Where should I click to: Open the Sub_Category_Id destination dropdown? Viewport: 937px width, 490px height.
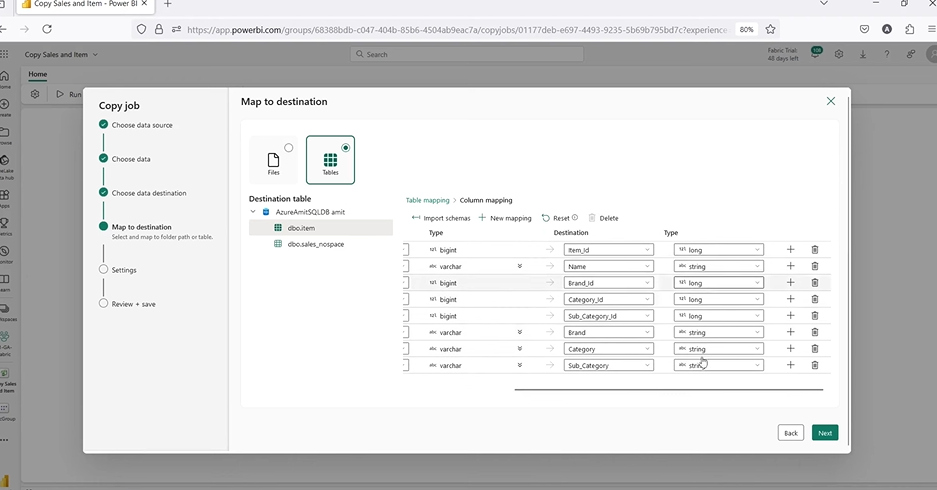[608, 316]
